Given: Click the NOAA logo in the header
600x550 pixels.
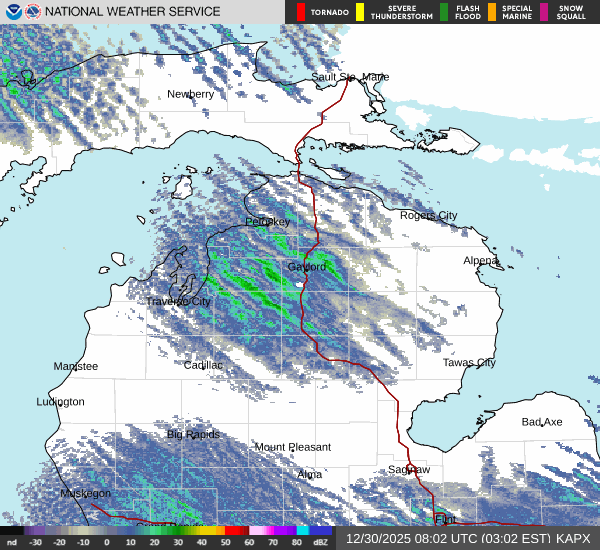Looking at the screenshot, I should [12, 12].
